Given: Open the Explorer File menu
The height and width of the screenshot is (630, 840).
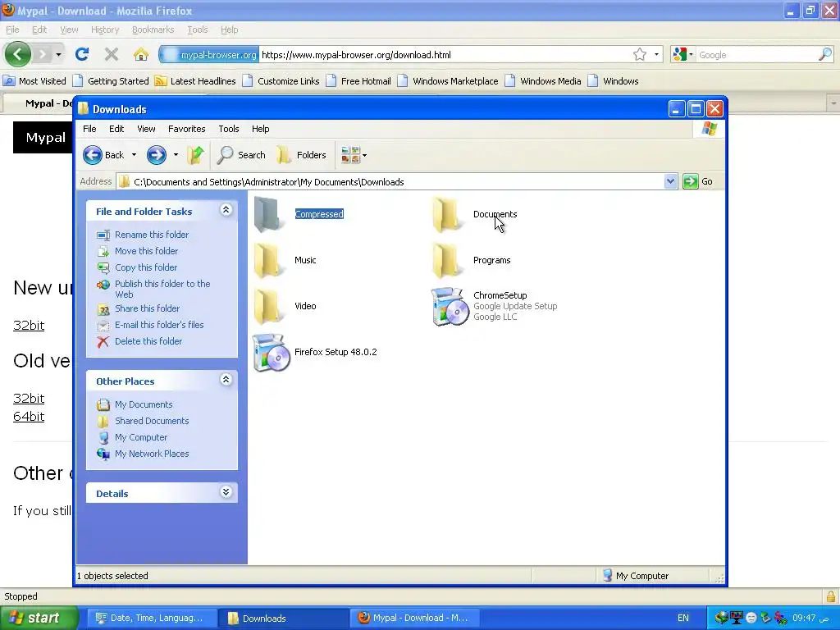Looking at the screenshot, I should pos(89,129).
